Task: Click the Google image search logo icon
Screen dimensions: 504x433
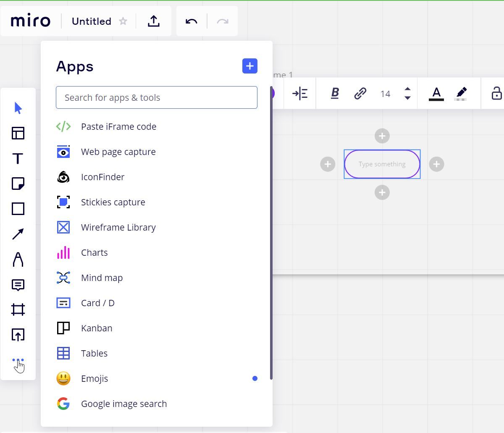Action: point(63,404)
